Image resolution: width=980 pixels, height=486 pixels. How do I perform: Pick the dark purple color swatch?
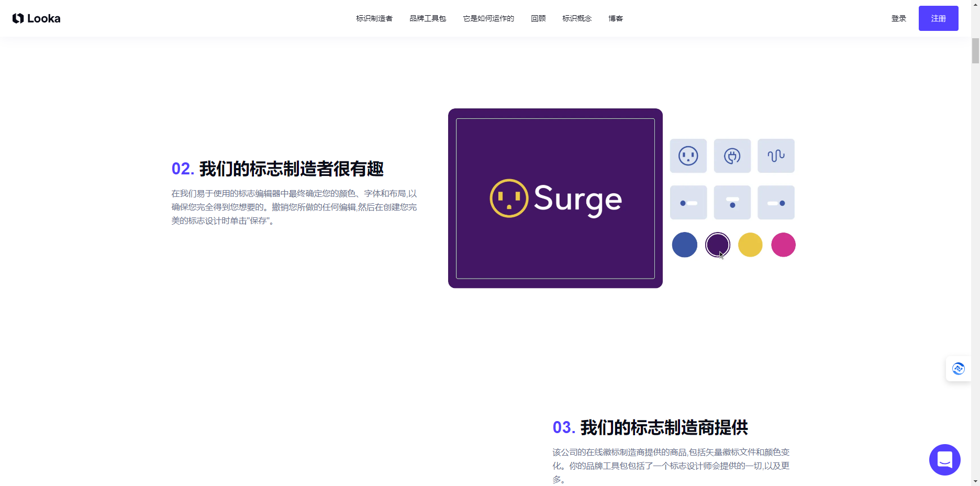tap(717, 245)
